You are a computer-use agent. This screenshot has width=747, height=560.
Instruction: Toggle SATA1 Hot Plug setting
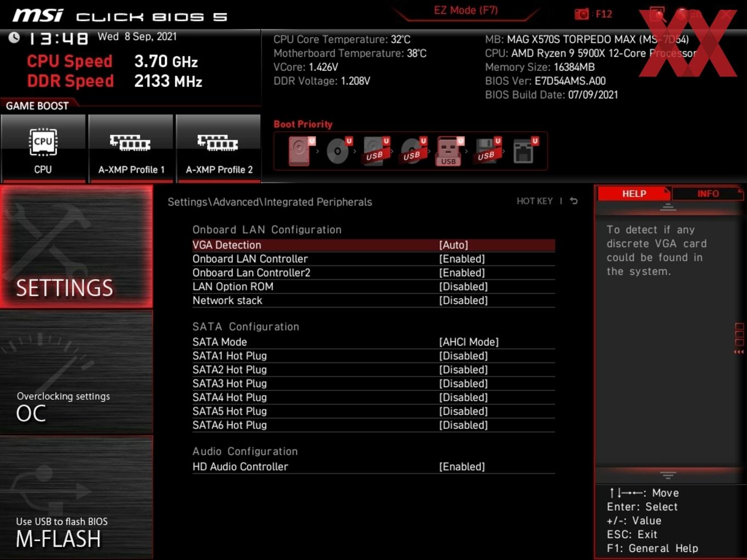point(374,356)
